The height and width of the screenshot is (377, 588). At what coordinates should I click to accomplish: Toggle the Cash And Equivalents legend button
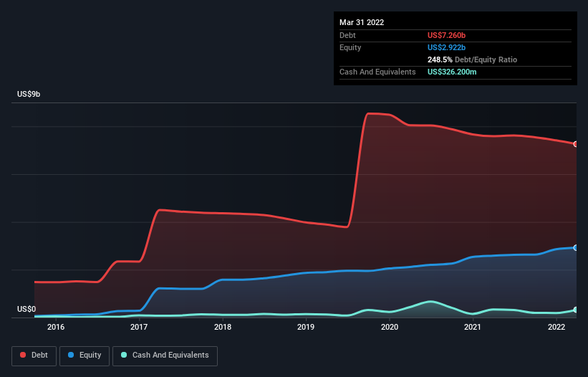[165, 355]
